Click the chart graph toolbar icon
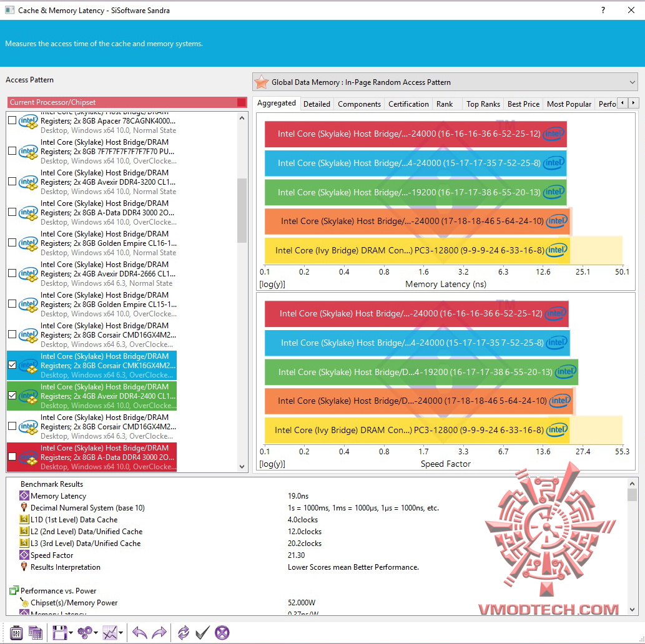This screenshot has width=645, height=644. (110, 633)
